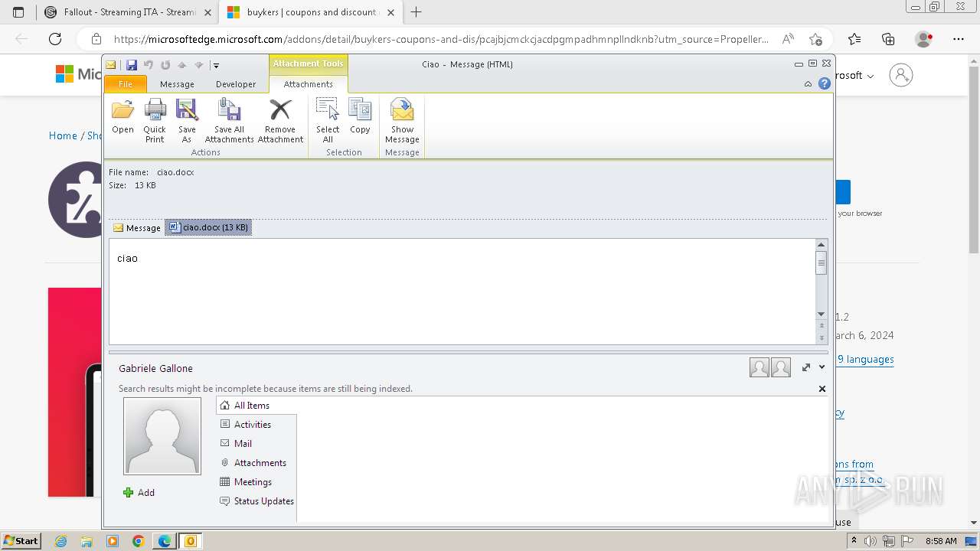This screenshot has height=551, width=980.
Task: Switch to the Message ribbon tab
Action: point(177,84)
